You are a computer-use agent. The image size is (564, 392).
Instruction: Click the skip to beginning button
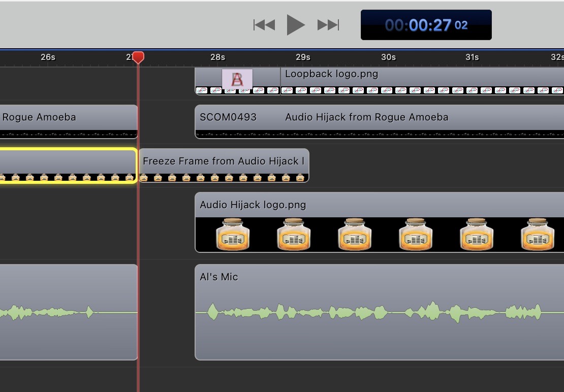264,25
